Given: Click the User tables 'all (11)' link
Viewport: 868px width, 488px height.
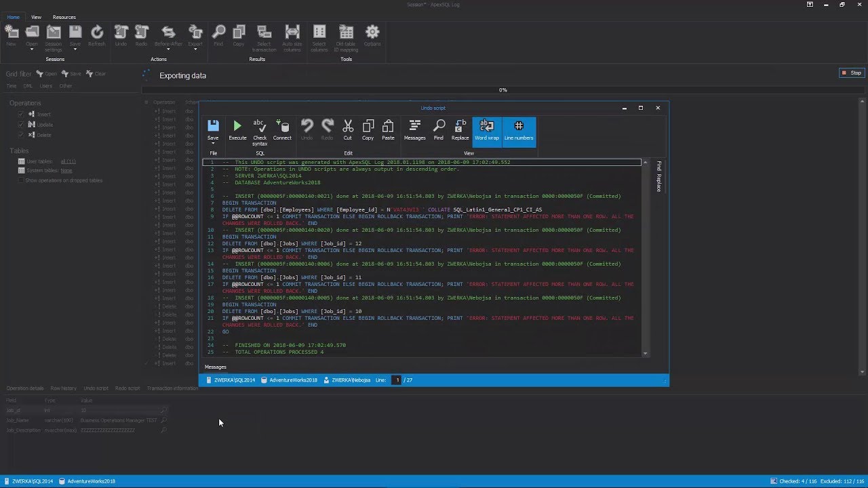Looking at the screenshot, I should tap(68, 161).
